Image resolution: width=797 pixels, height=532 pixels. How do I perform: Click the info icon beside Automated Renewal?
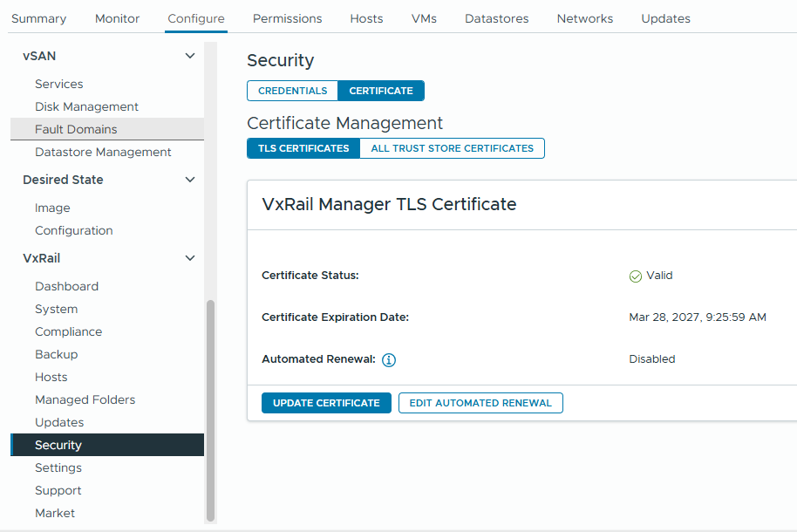[x=389, y=359]
